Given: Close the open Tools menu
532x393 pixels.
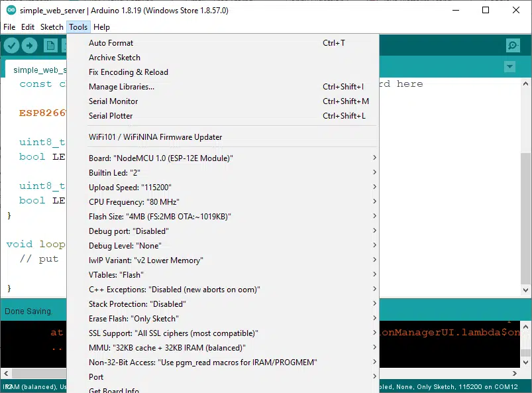Looking at the screenshot, I should 78,27.
